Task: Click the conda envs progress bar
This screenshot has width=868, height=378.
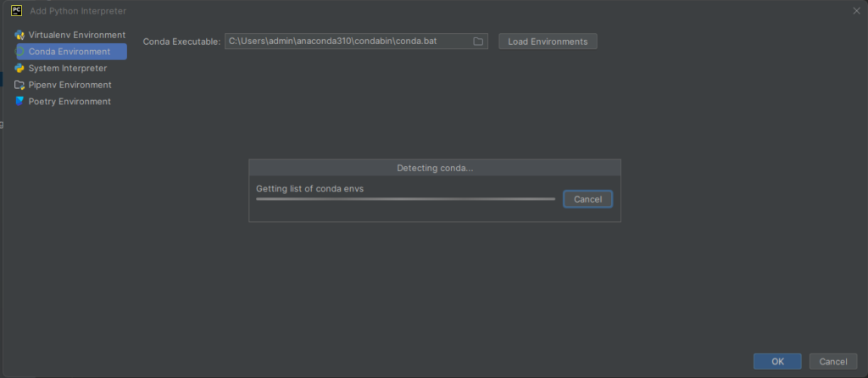Action: click(x=405, y=199)
